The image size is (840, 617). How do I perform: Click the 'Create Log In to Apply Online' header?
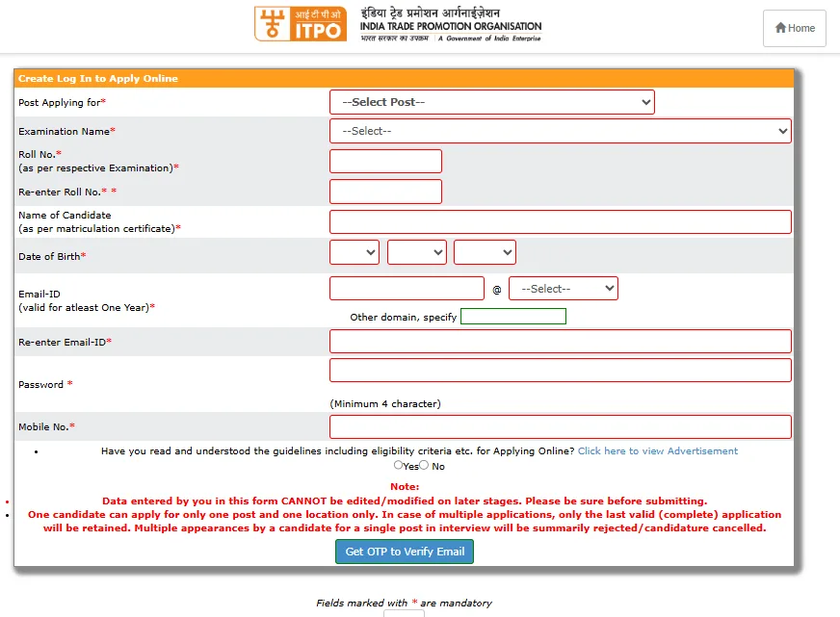pyautogui.click(x=98, y=79)
